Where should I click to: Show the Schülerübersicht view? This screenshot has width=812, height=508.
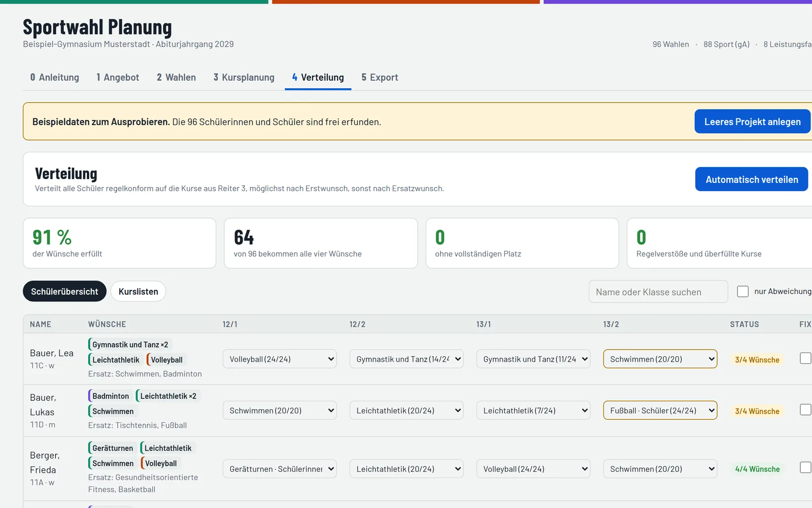tap(64, 291)
